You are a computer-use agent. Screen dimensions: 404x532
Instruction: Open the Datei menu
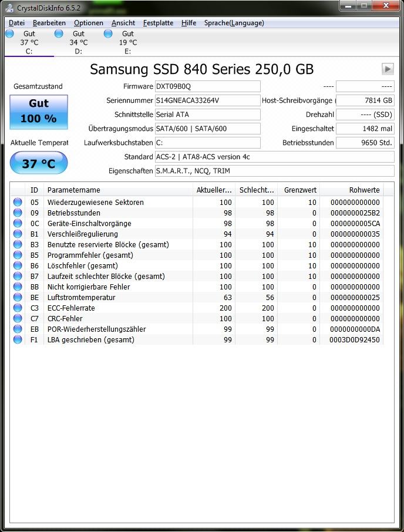(x=16, y=23)
